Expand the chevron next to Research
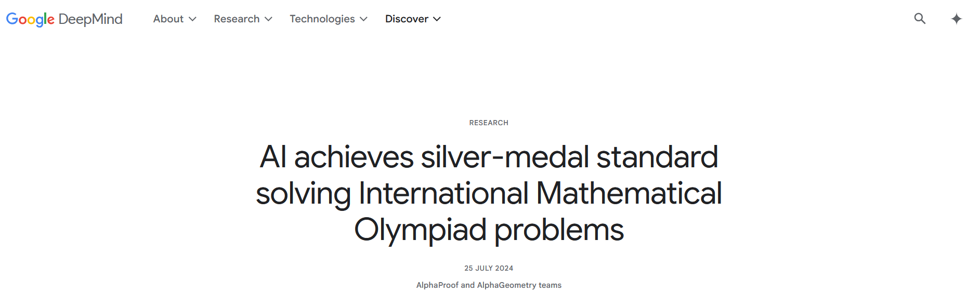The image size is (980, 293). pyautogui.click(x=268, y=19)
